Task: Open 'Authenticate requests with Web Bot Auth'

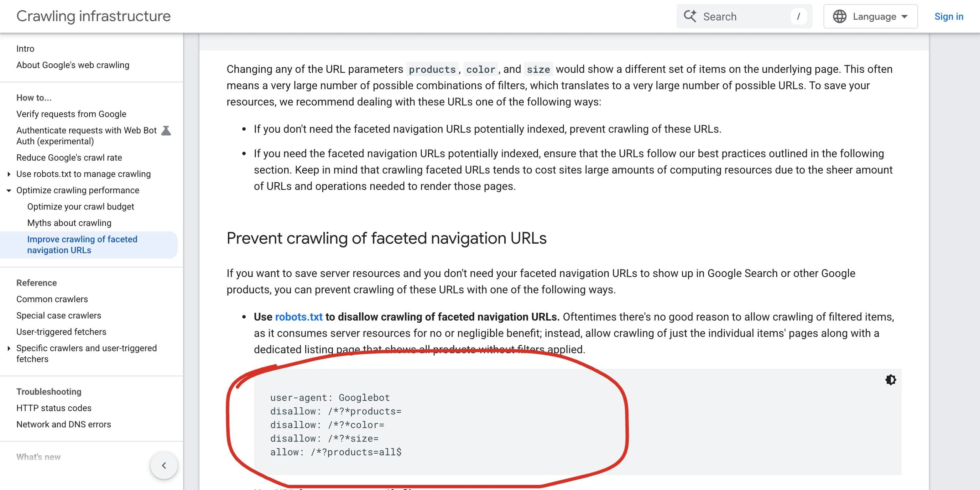Action: tap(87, 136)
